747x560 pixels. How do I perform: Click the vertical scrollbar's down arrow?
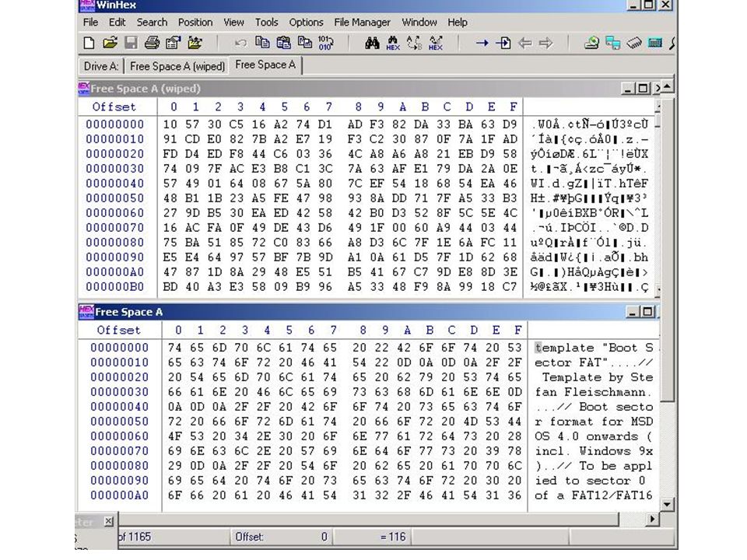click(667, 504)
